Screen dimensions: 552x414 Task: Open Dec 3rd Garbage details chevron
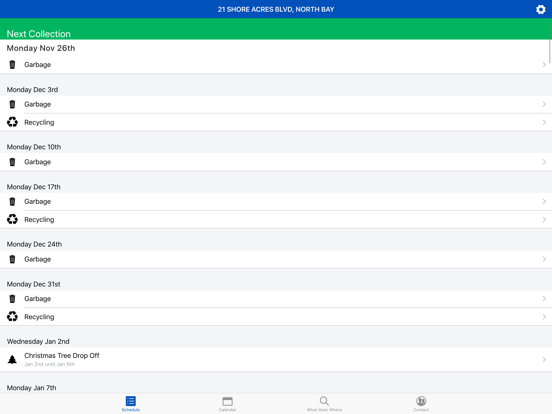(x=544, y=104)
